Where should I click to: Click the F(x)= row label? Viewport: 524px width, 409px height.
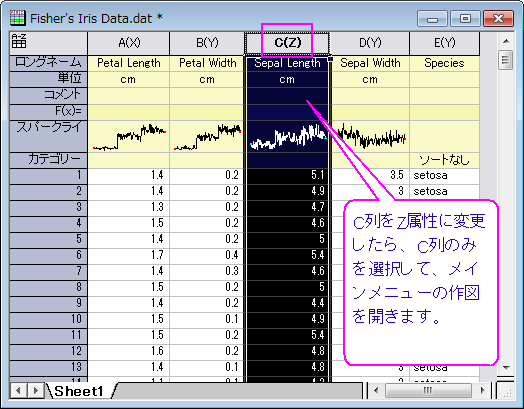(48, 112)
